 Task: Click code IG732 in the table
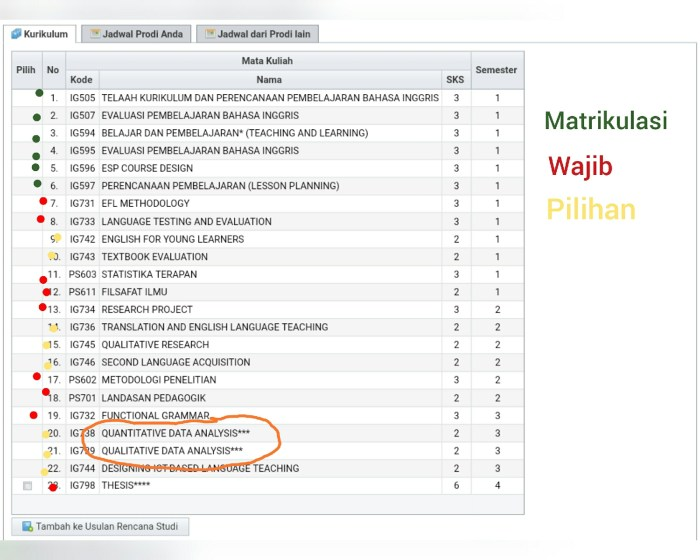pyautogui.click(x=82, y=416)
